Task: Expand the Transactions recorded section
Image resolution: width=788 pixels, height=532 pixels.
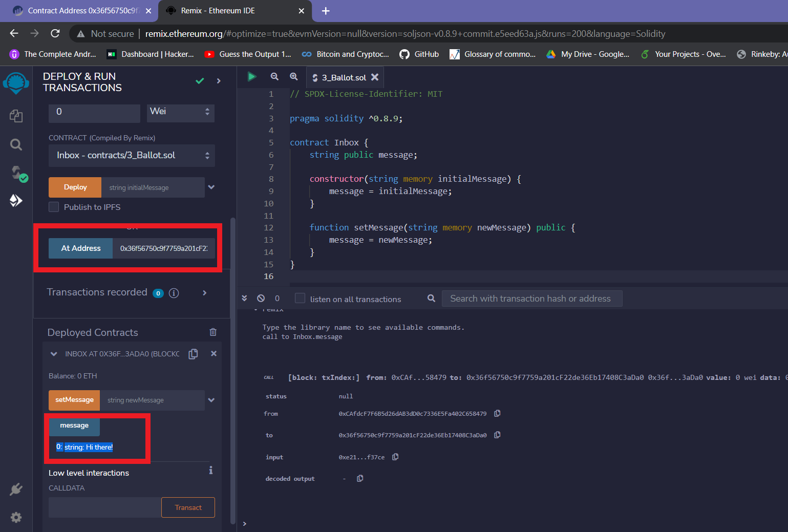Action: click(x=205, y=293)
